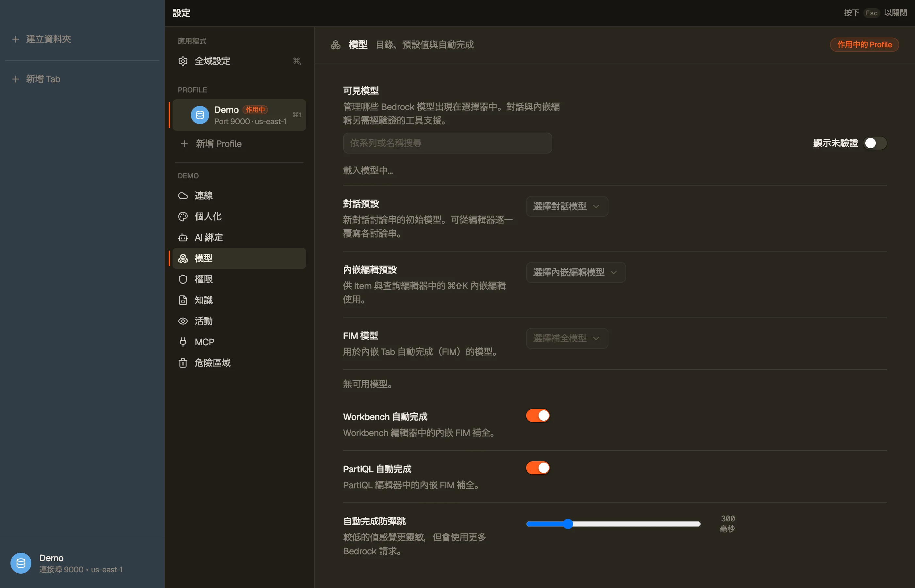915x588 pixels.
Task: Toggle the 顯示未驗證 switch
Action: [x=875, y=143]
